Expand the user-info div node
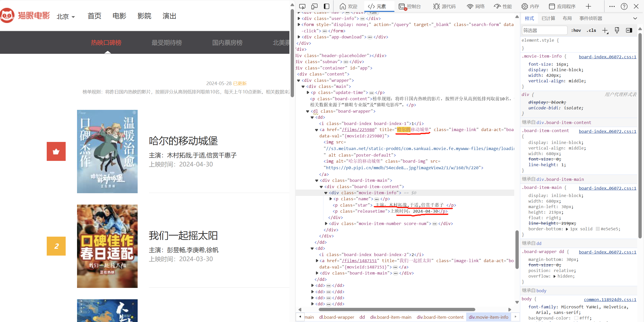The width and height of the screenshot is (644, 322). pos(299,18)
